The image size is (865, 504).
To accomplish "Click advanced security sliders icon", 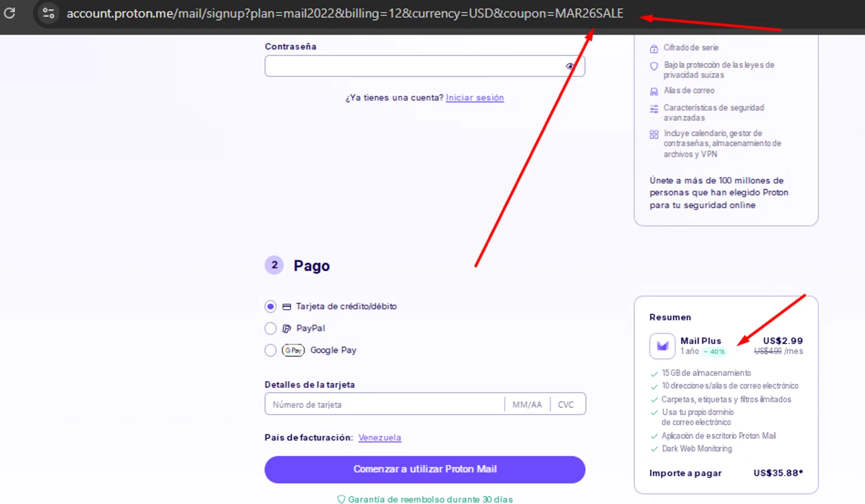I will [x=654, y=109].
